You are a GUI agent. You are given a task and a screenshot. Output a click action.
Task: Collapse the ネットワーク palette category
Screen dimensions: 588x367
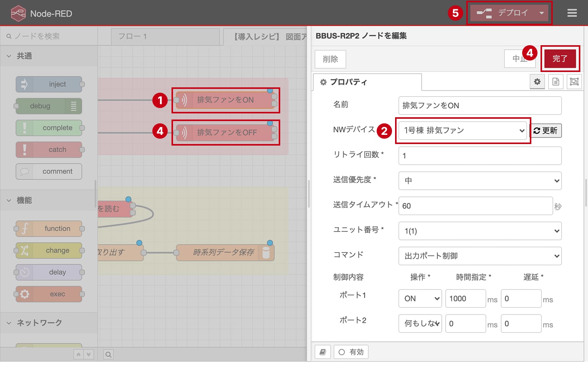[49, 323]
